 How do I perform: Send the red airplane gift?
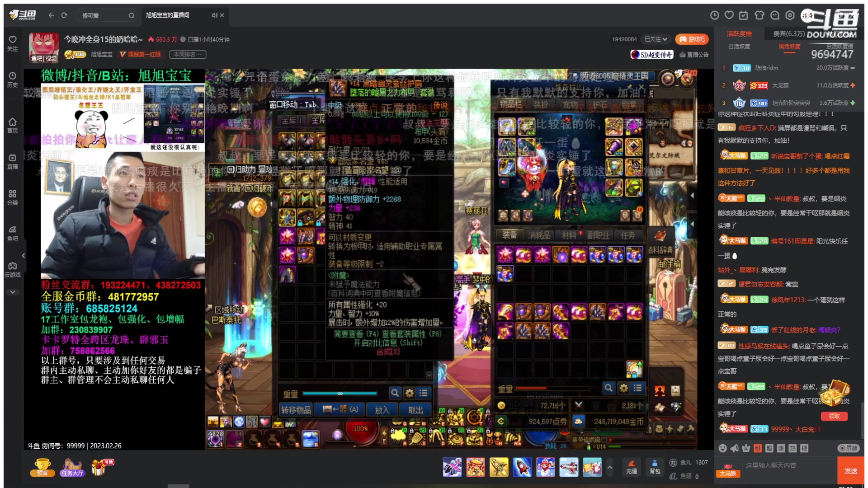[x=569, y=467]
